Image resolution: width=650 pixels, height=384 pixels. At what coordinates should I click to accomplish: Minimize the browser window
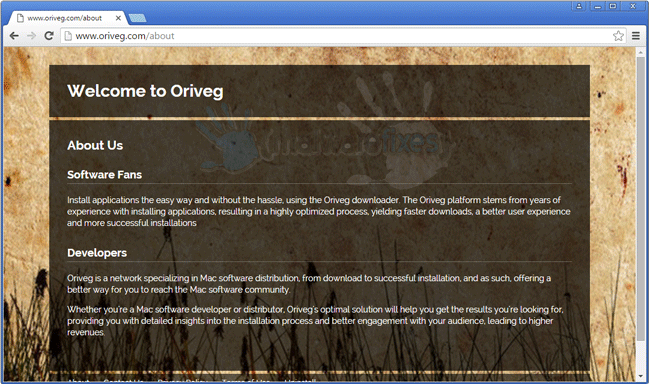pos(597,6)
